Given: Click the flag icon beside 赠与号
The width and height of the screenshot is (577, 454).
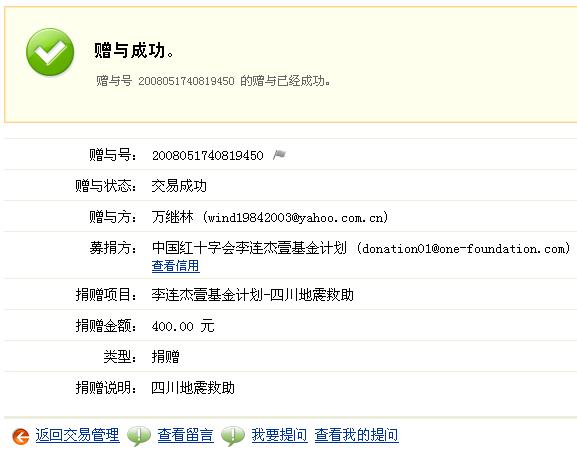Looking at the screenshot, I should (279, 155).
